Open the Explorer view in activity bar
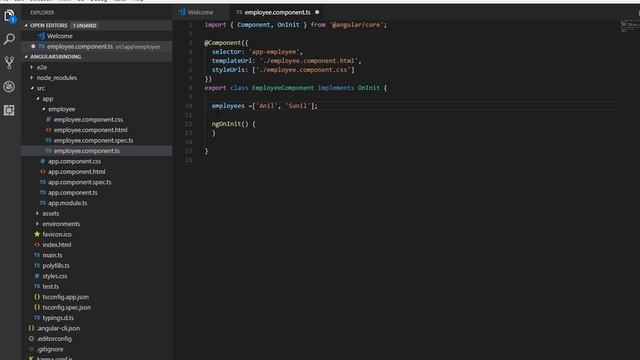The height and width of the screenshot is (360, 640). [9, 16]
